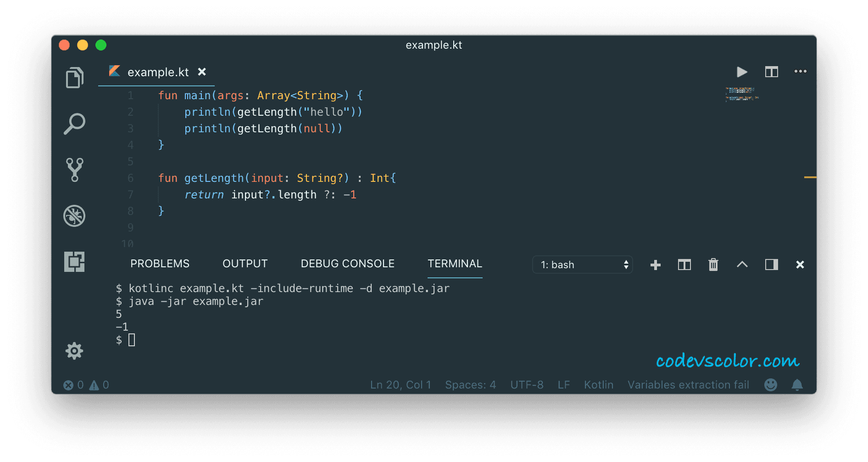The width and height of the screenshot is (868, 462).
Task: Kill the terminal with the trash icon
Action: 713,265
